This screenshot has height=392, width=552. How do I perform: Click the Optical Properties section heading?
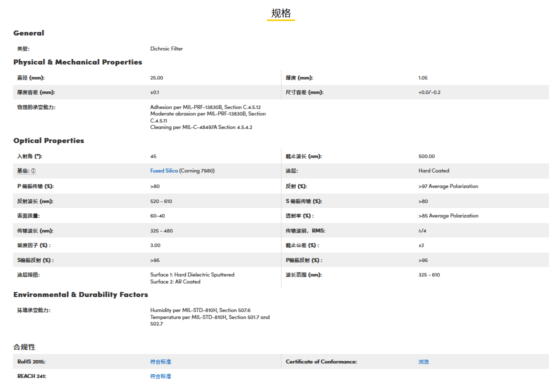[x=48, y=140]
